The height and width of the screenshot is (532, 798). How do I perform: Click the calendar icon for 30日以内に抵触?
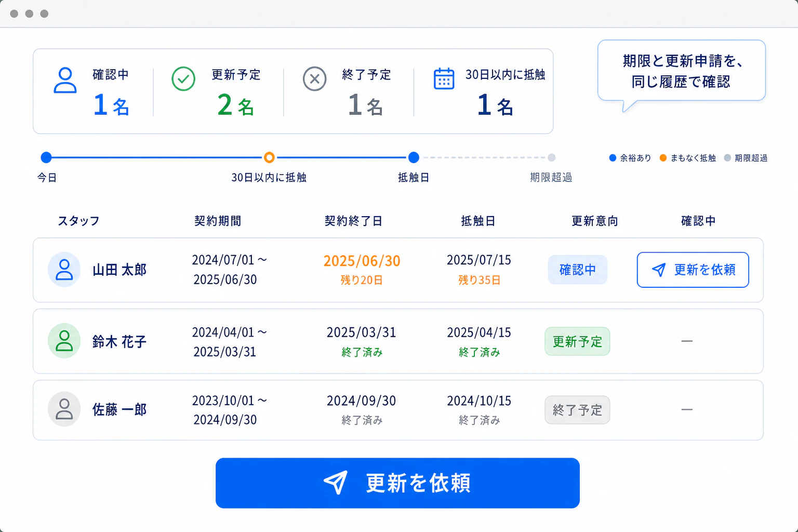coord(444,79)
